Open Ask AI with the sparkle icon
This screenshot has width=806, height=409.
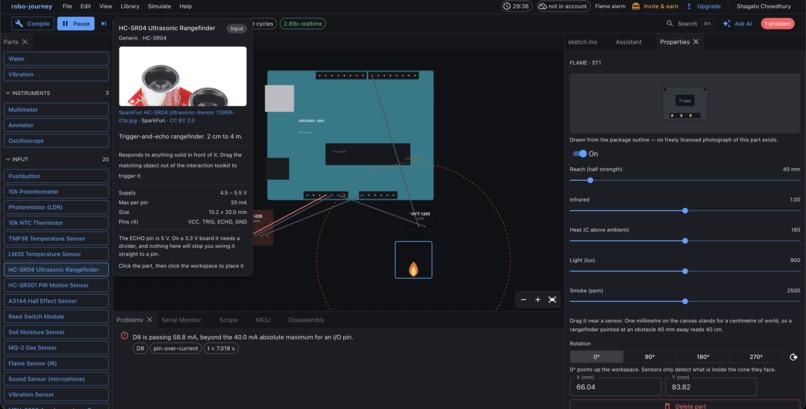coord(726,24)
